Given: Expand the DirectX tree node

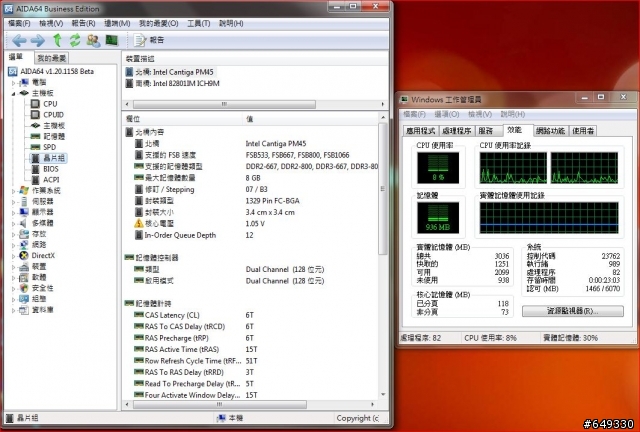Looking at the screenshot, I should (x=14, y=256).
